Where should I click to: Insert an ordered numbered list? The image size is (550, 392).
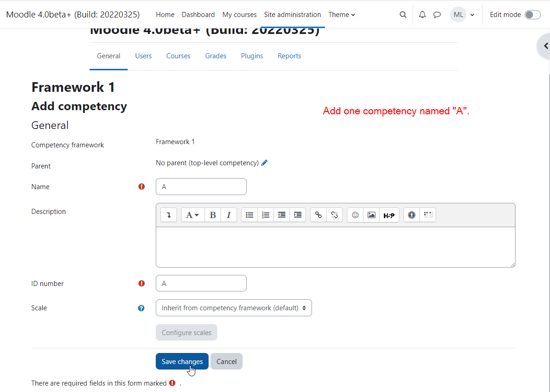pyautogui.click(x=266, y=215)
